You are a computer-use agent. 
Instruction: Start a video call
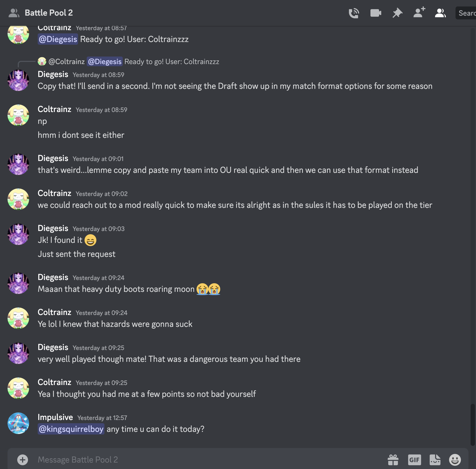(376, 13)
